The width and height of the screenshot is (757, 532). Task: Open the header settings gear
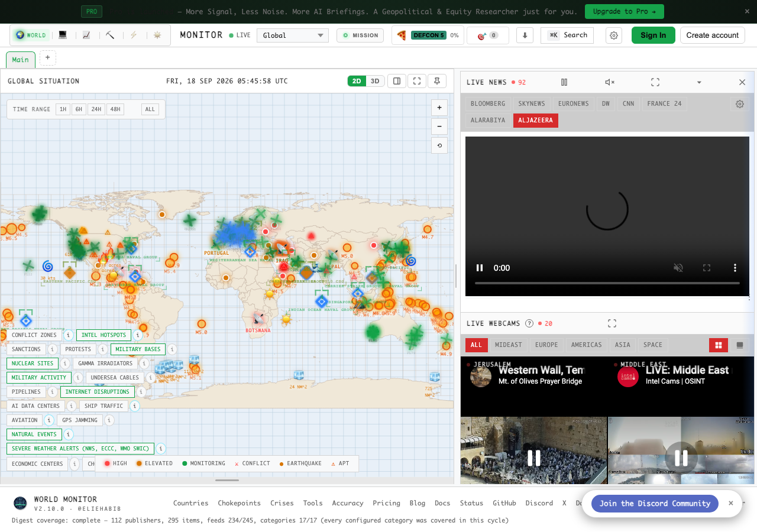coord(614,35)
